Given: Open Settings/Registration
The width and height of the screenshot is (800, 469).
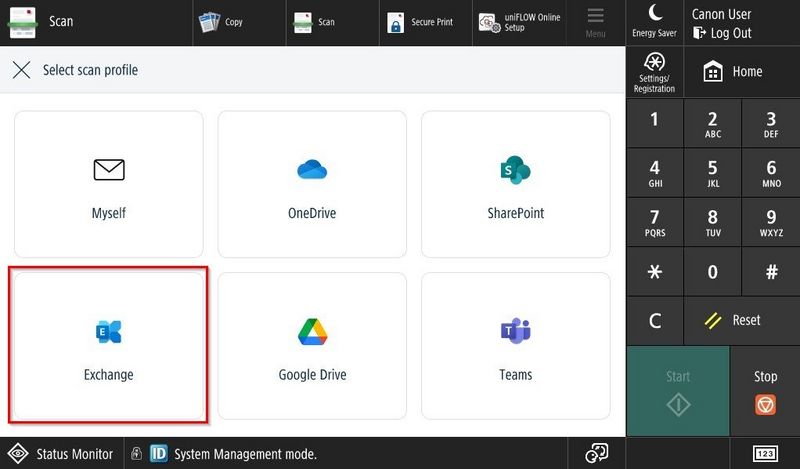Looking at the screenshot, I should click(x=655, y=72).
